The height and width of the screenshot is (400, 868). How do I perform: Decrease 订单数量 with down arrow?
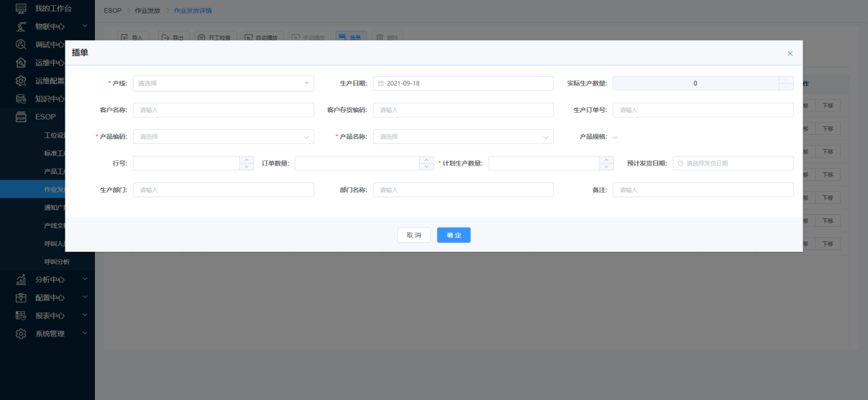coord(426,167)
